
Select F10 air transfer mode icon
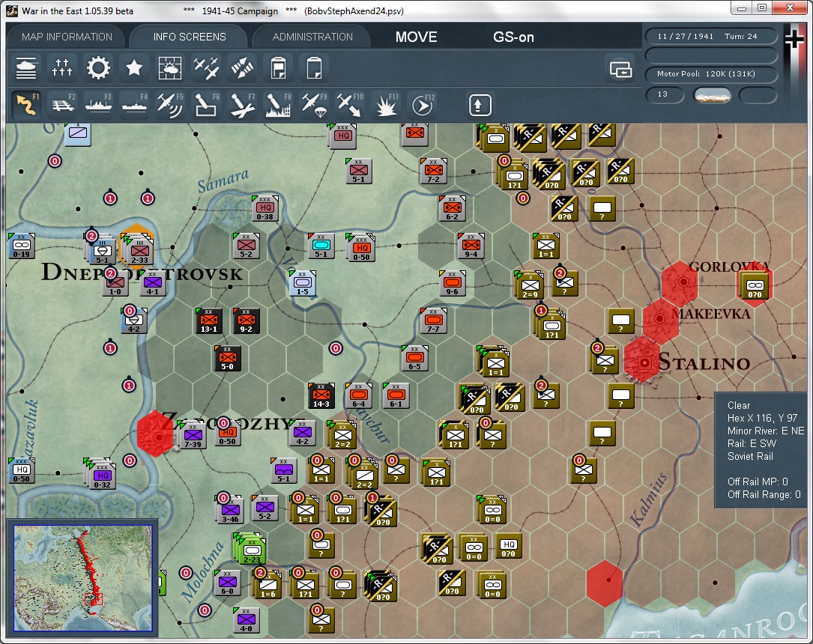tap(349, 105)
